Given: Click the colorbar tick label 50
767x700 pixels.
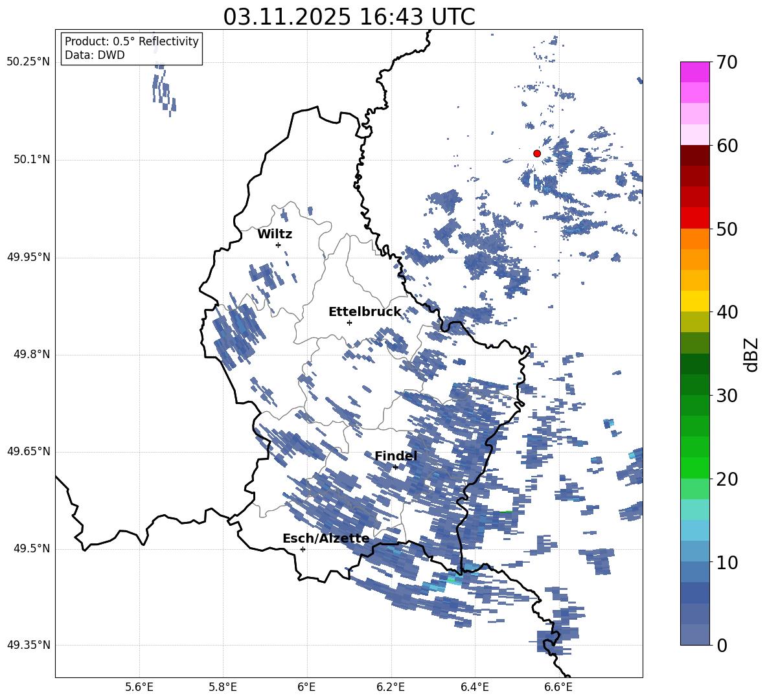Looking at the screenshot, I should [727, 229].
